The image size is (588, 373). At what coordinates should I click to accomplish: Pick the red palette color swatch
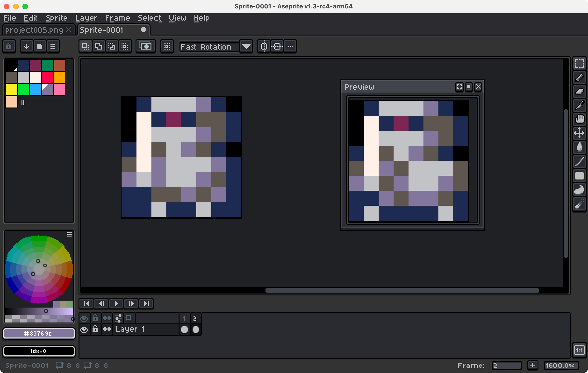[47, 78]
